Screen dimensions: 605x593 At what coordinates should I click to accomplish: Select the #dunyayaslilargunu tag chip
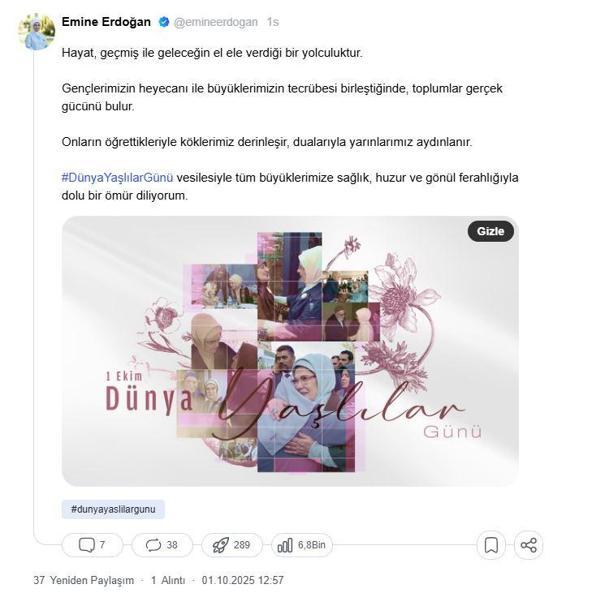point(113,509)
